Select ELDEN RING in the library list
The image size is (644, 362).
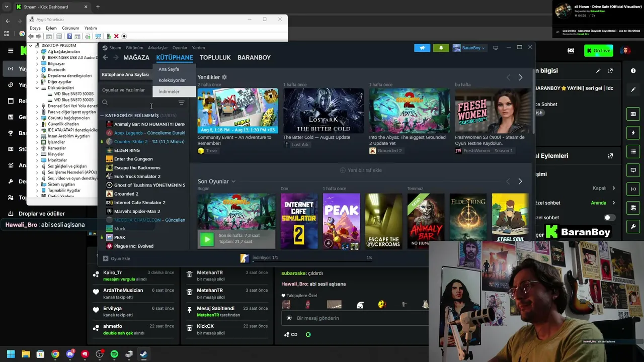click(x=127, y=150)
